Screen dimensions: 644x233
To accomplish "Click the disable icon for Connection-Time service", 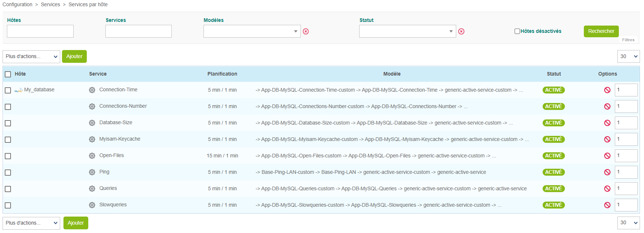I will click(x=607, y=90).
